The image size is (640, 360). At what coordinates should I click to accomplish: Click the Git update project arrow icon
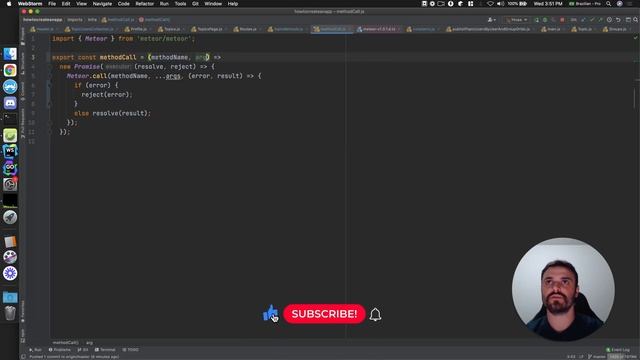tap(583, 20)
